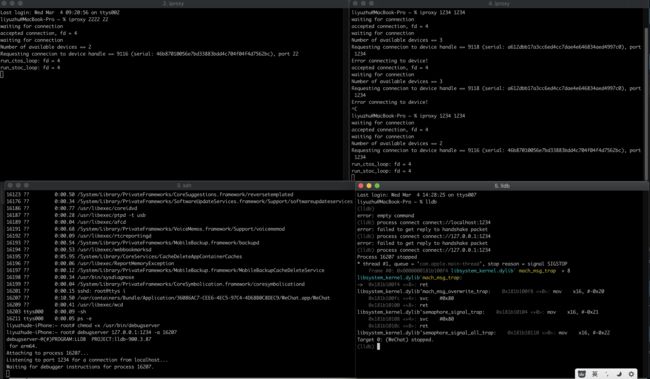
Task: Open the gear settings icon in the floating toolbar
Action: pos(631,374)
